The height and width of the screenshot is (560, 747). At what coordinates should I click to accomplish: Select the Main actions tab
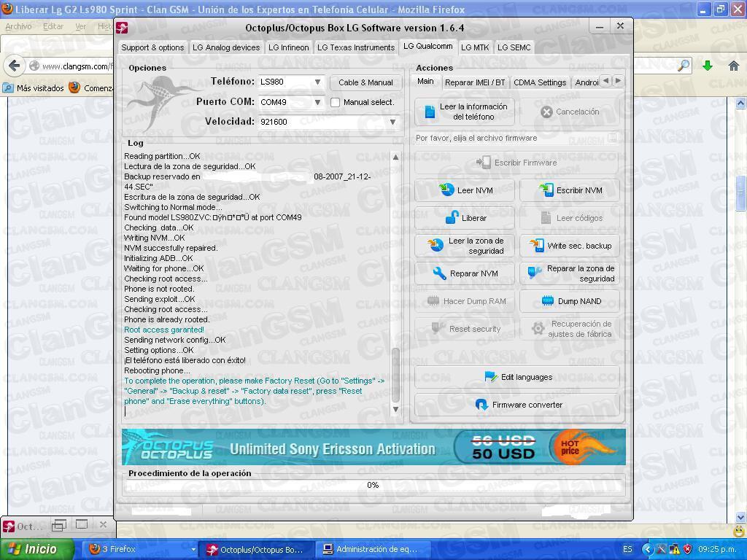pos(425,81)
